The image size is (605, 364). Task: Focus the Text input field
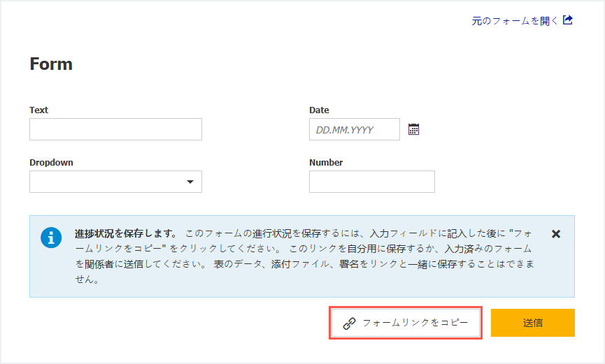click(115, 129)
